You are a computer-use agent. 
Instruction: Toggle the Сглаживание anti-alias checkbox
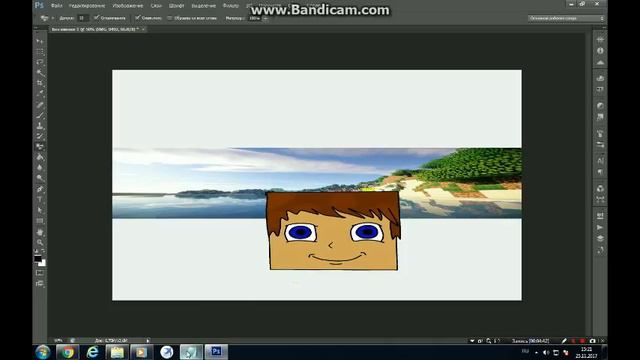point(96,18)
